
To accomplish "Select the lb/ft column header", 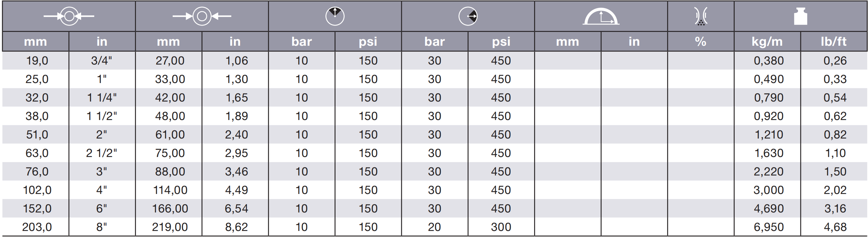I will [x=834, y=41].
